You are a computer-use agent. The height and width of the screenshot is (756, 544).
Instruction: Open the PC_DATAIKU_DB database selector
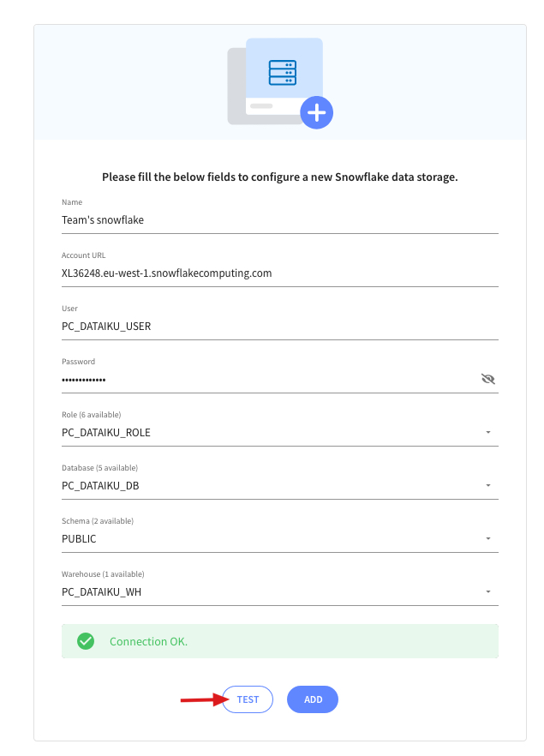tap(280, 485)
